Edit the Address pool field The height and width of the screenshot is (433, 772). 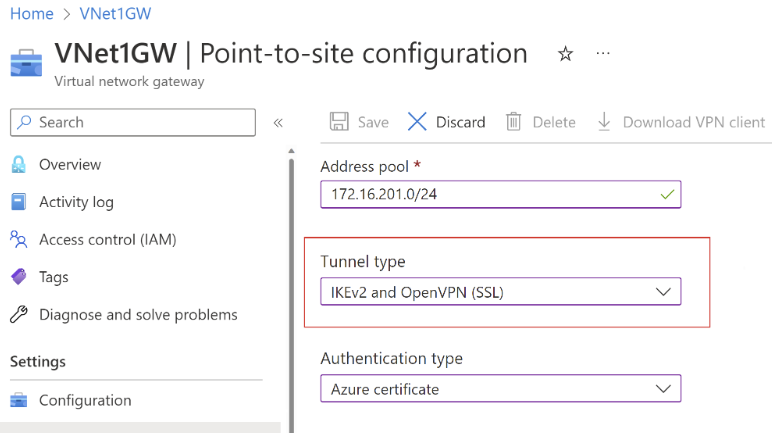(x=501, y=194)
